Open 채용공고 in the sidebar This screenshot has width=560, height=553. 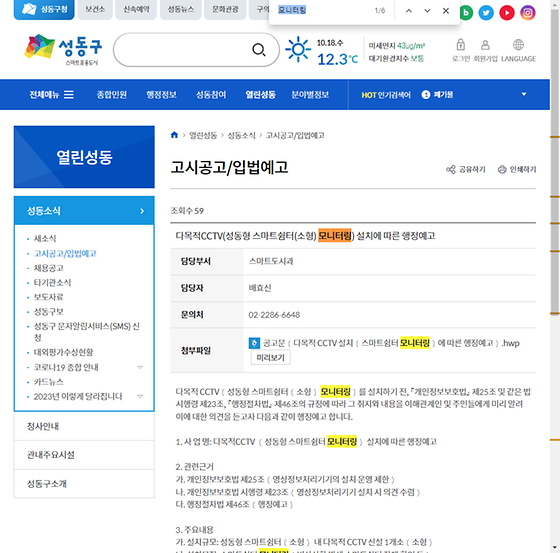49,268
